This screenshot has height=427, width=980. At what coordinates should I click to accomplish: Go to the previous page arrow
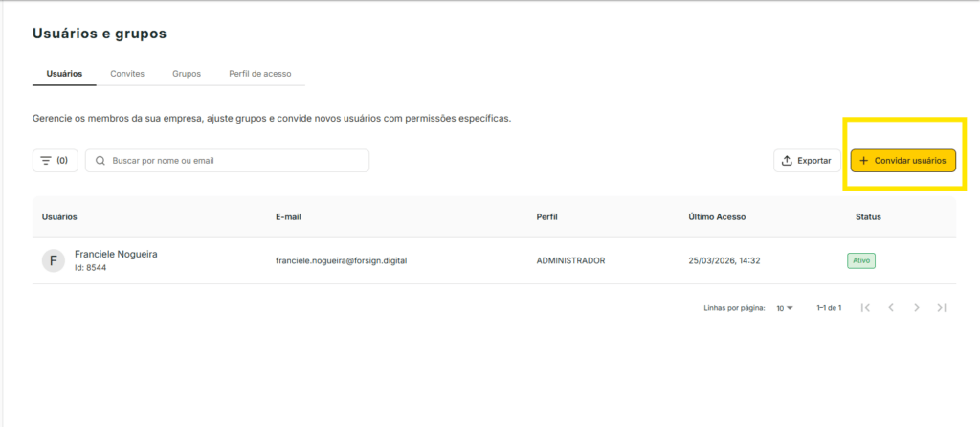tap(891, 308)
